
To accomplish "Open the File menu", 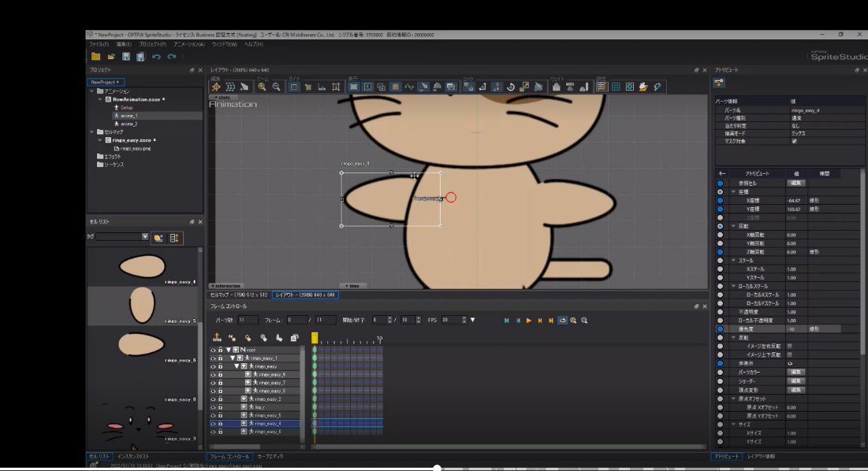I will [x=99, y=44].
